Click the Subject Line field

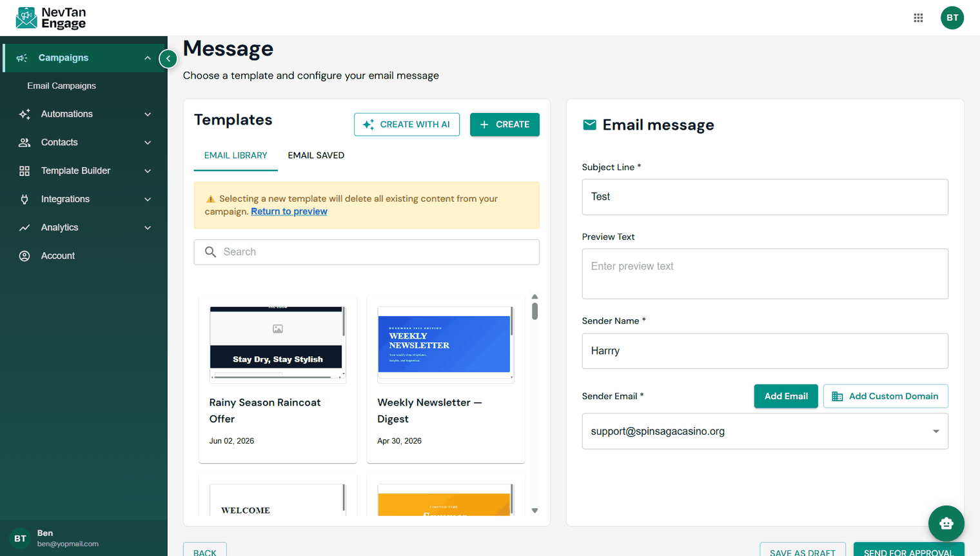pos(765,197)
